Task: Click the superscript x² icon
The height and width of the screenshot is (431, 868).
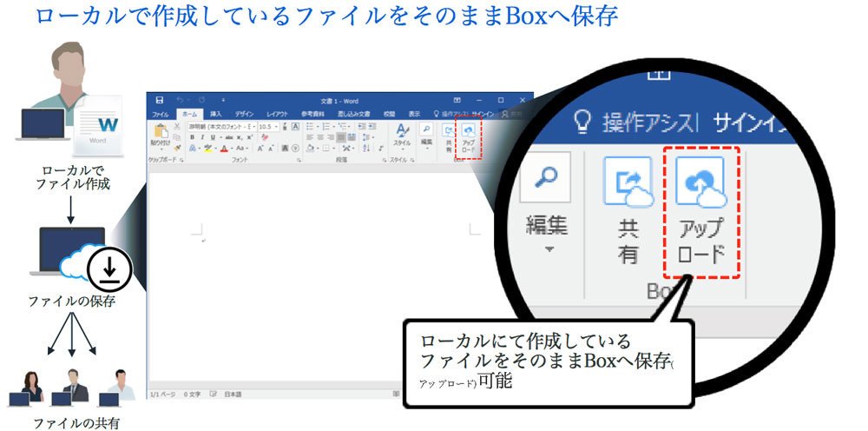Action: [x=250, y=137]
